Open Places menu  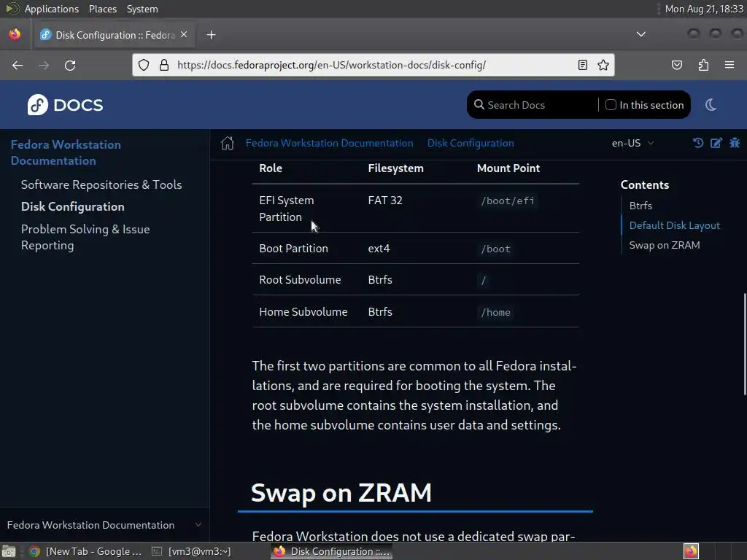click(103, 9)
